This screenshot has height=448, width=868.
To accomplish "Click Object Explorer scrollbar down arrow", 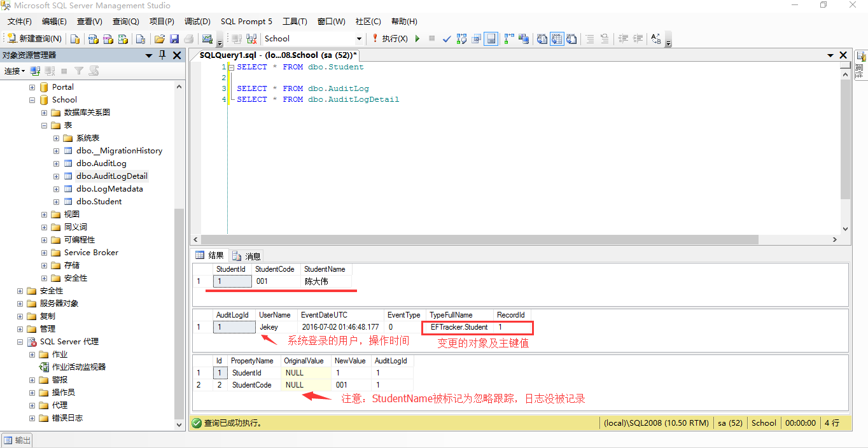I will (179, 424).
